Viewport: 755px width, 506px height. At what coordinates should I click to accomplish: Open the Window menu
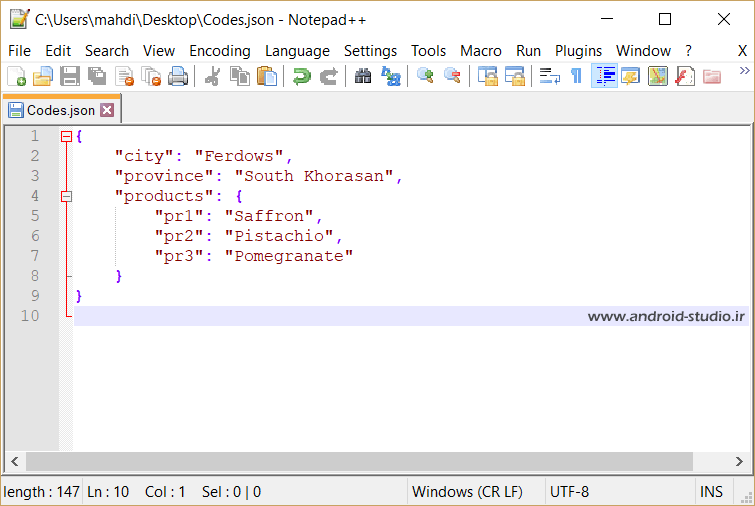(x=643, y=51)
